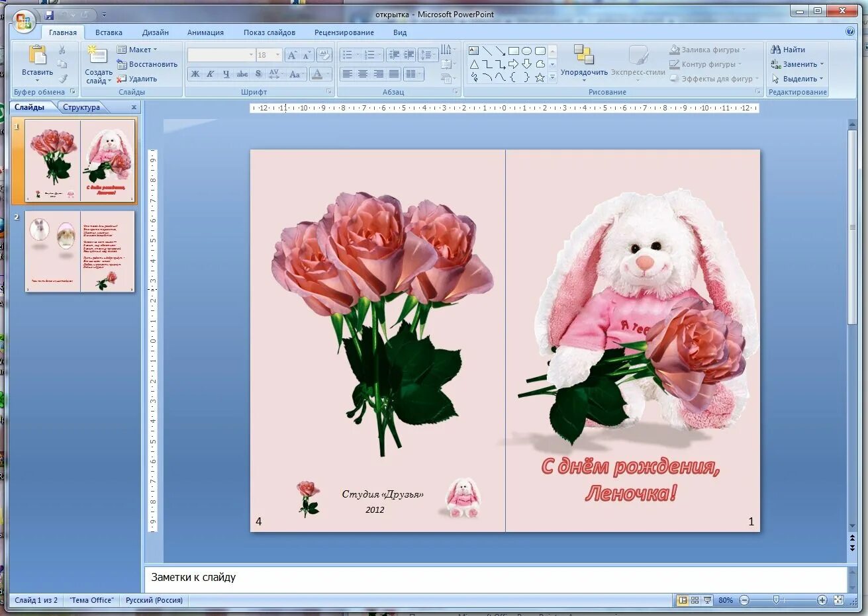Switch to the Дизайн tab
Screen dimensions: 868x616
155,32
